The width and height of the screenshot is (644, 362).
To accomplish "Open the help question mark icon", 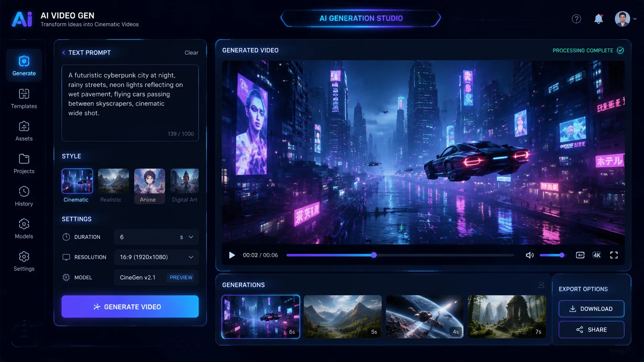I will 576,19.
